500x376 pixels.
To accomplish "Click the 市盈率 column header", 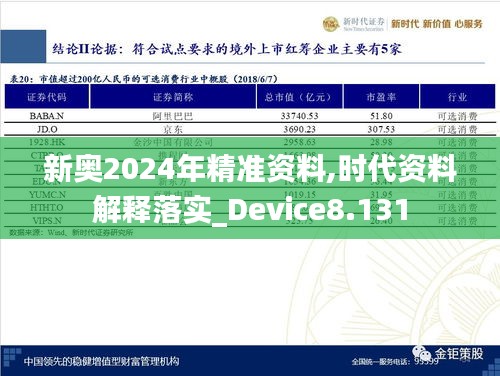I will [381, 97].
